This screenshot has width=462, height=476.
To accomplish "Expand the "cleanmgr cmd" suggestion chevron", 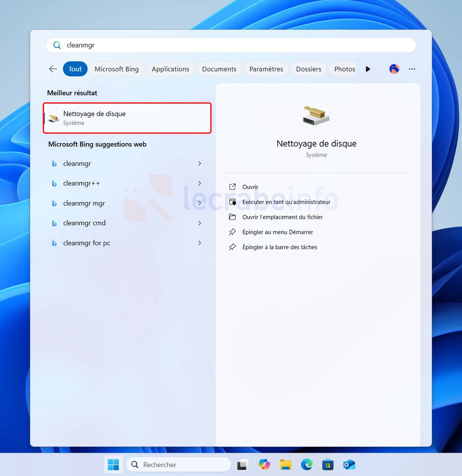I will [200, 223].
